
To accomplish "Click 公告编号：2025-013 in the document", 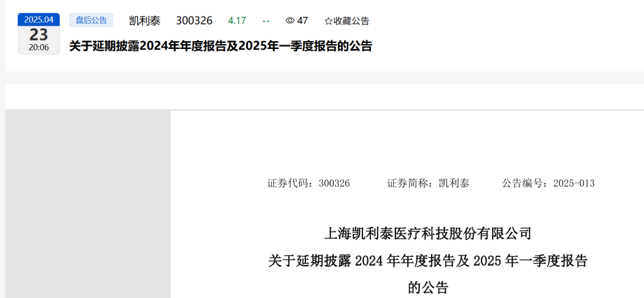I will [x=548, y=183].
